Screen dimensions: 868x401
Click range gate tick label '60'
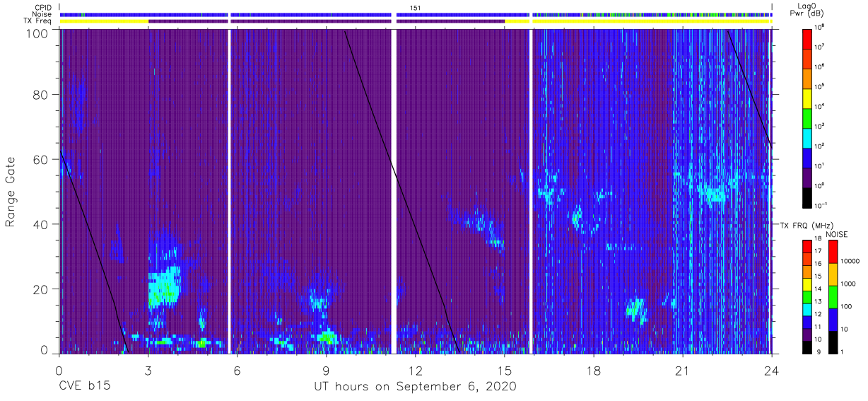tap(40, 160)
